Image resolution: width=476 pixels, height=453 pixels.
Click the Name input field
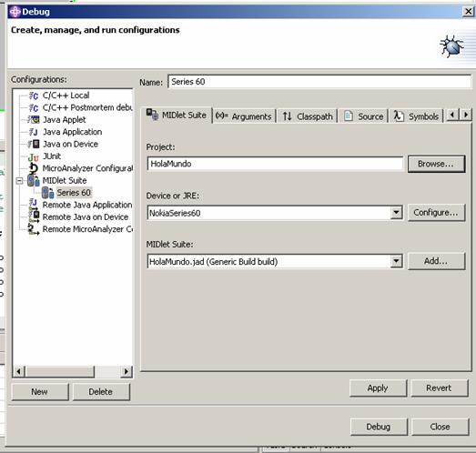319,82
